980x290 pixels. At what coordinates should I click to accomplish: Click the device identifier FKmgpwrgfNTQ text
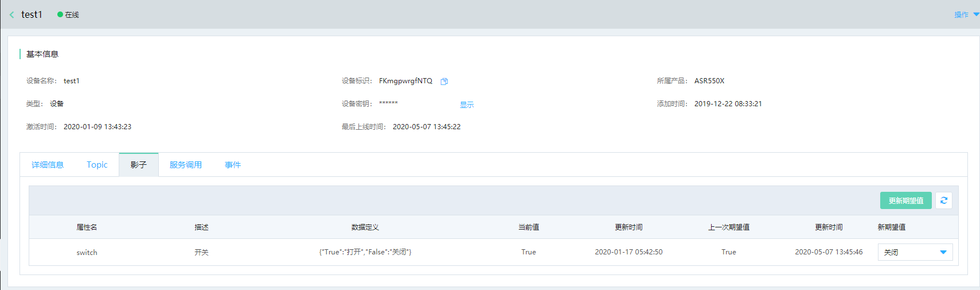(x=405, y=81)
